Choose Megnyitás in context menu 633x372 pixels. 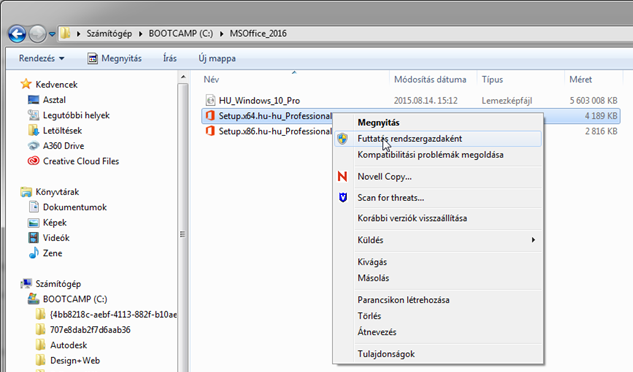click(378, 122)
